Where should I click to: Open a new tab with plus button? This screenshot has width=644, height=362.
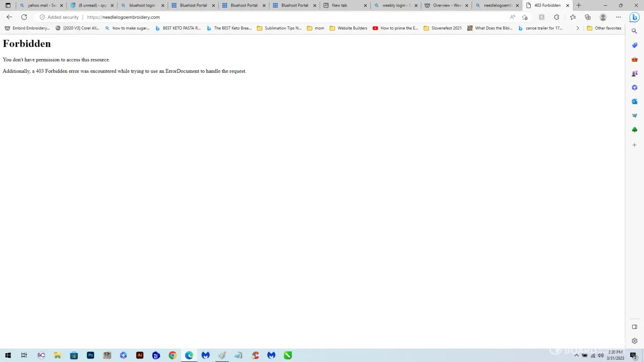(x=579, y=5)
